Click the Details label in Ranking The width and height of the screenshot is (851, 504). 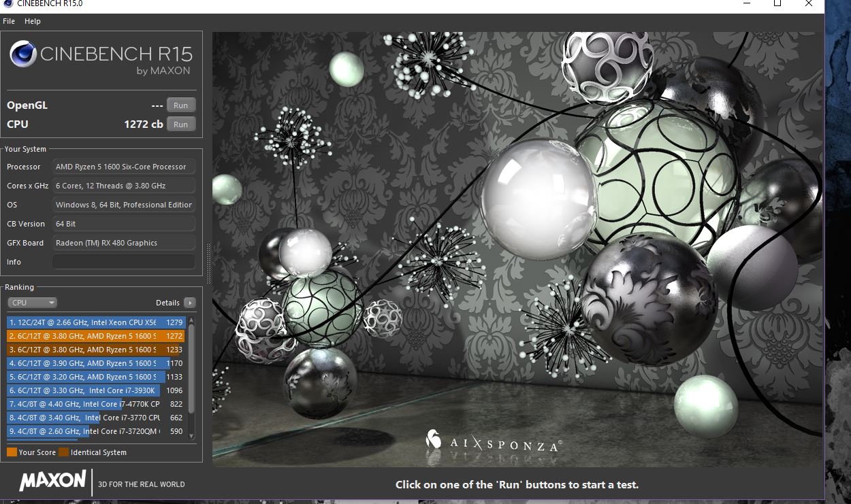click(167, 303)
